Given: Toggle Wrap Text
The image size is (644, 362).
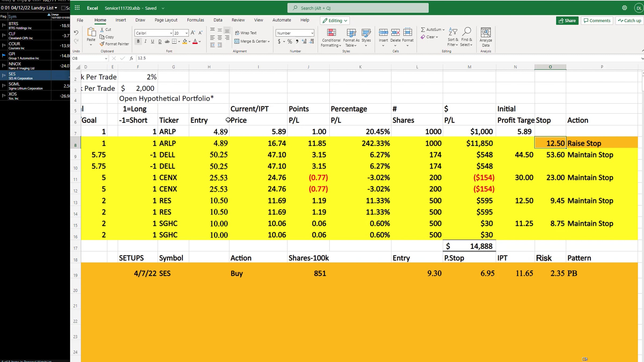Looking at the screenshot, I should (246, 33).
